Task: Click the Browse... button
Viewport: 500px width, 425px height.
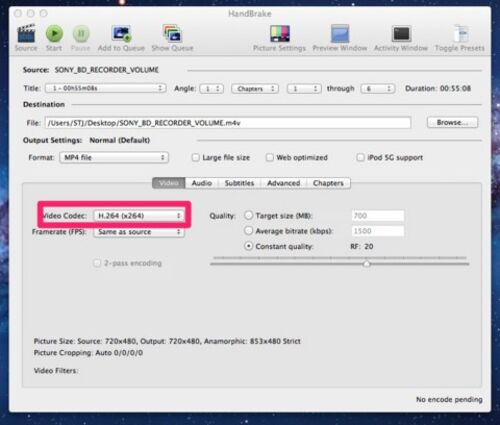Action: click(452, 122)
